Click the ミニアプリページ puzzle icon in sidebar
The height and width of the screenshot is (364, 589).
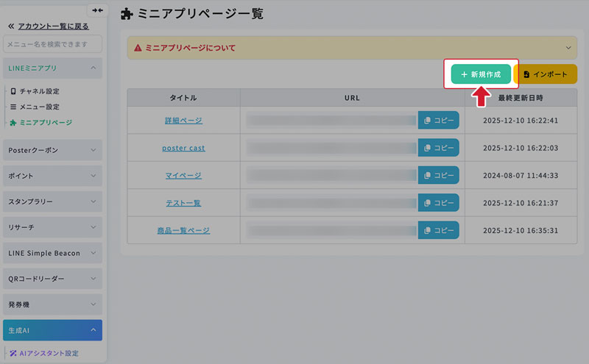pyautogui.click(x=13, y=123)
